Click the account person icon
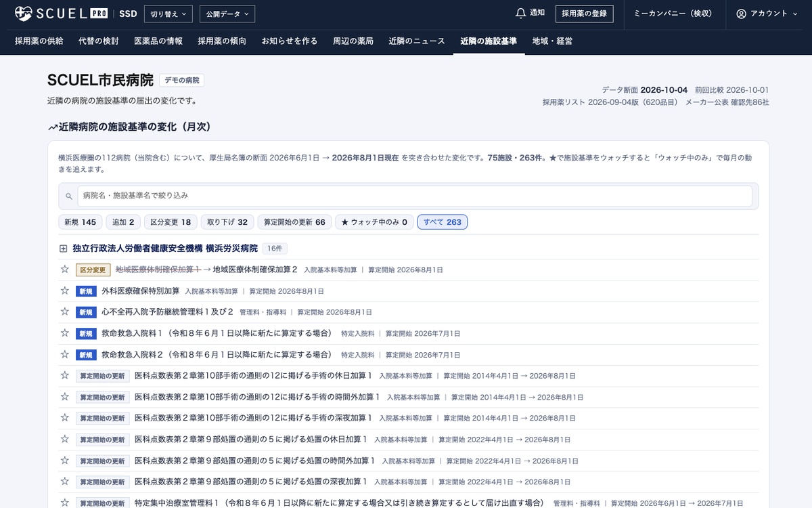812x508 pixels. coord(741,14)
